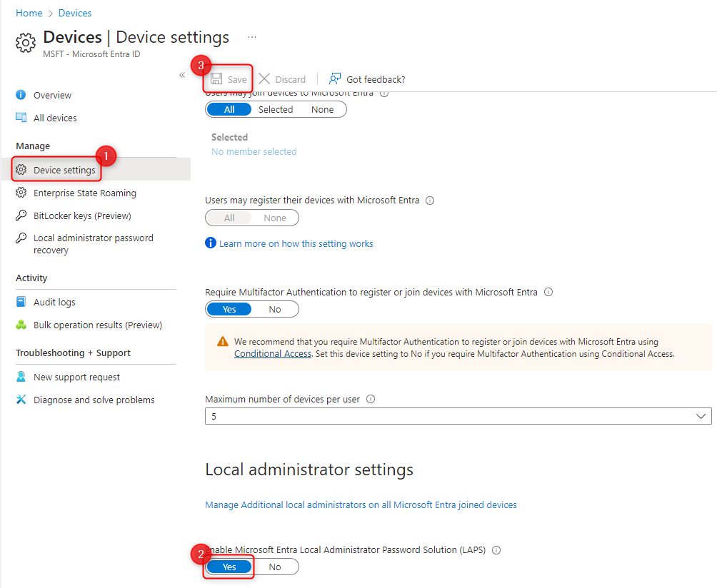Click the Enterprise State Roaming gear icon
This screenshot has height=588, width=717.
[x=21, y=193]
